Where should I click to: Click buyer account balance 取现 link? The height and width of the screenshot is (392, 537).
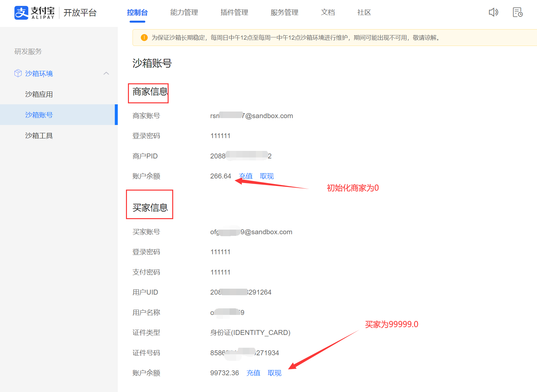tap(275, 373)
